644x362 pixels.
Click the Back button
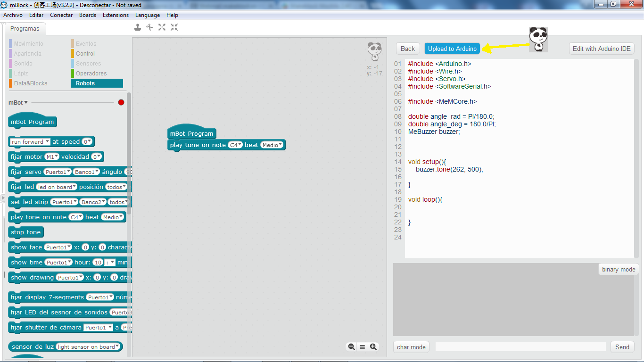(408, 49)
